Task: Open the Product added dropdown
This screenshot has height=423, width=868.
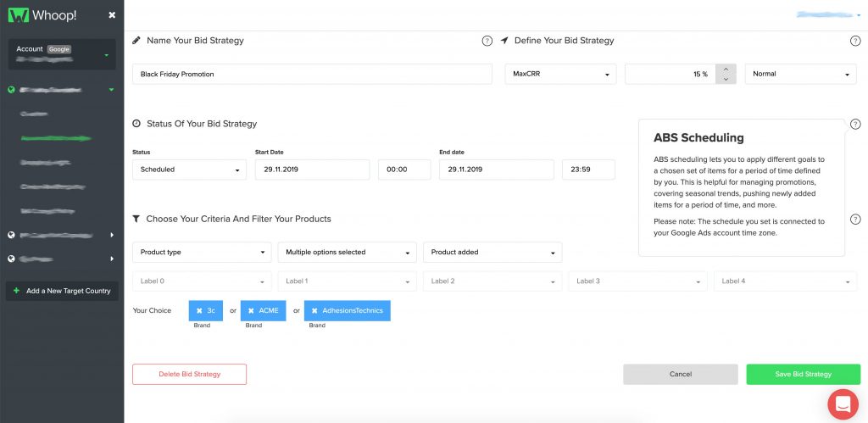Action: 492,252
